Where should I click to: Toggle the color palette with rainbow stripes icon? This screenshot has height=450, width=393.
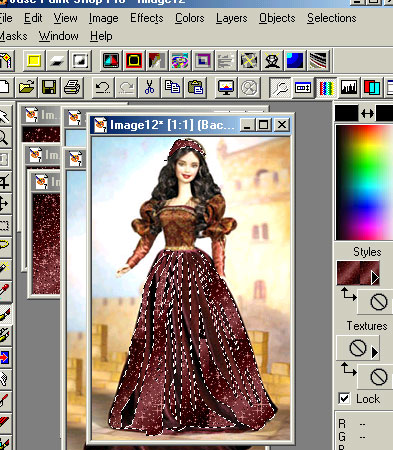326,88
